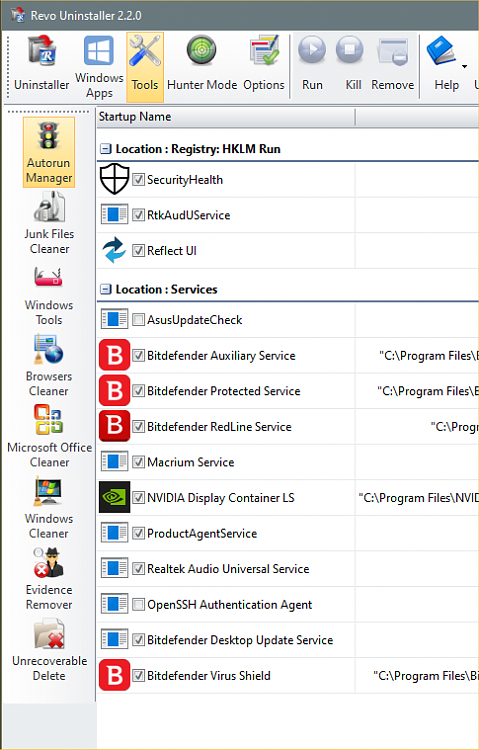
Task: Click the NVIDIA Display Container path cell
Action: coord(417,498)
